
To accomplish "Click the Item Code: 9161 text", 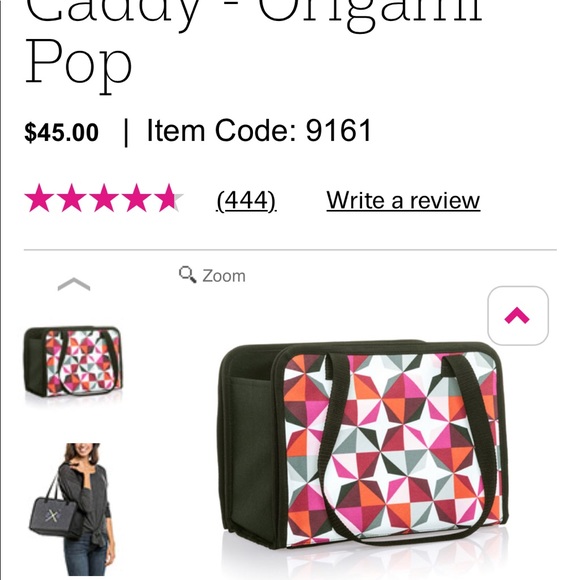I will click(259, 130).
